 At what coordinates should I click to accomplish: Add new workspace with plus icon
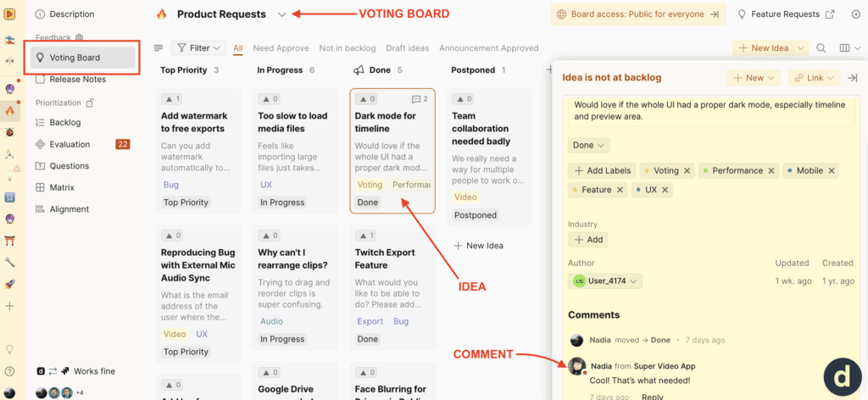point(10,306)
